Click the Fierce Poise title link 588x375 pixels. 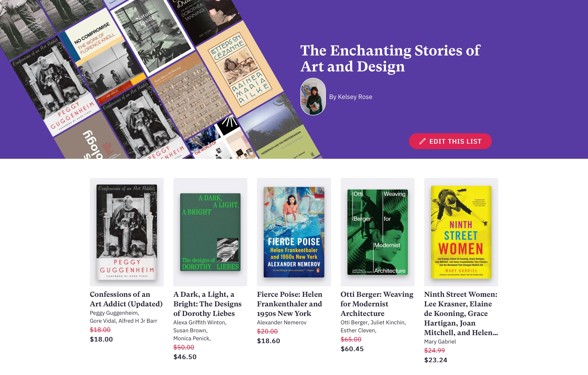(290, 304)
